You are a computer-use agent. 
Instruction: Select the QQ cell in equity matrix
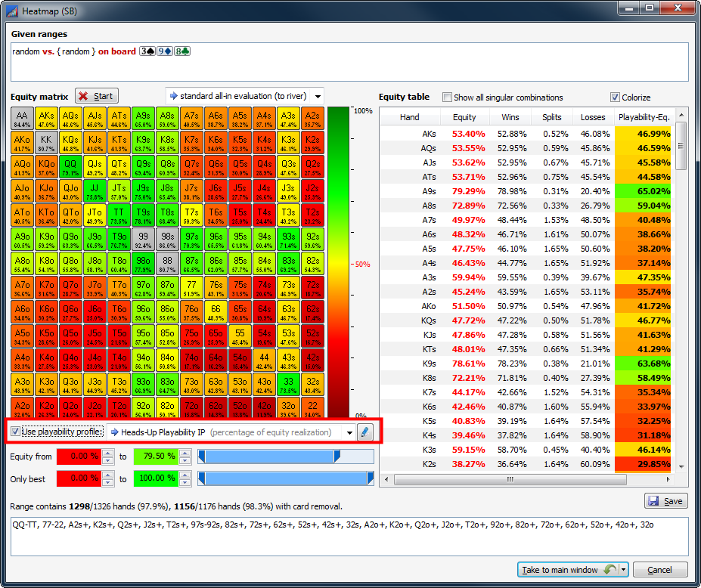(x=70, y=167)
